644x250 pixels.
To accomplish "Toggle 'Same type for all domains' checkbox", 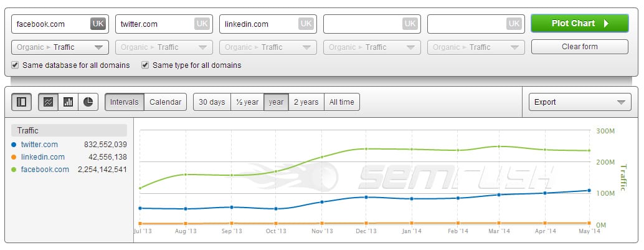I will (145, 65).
